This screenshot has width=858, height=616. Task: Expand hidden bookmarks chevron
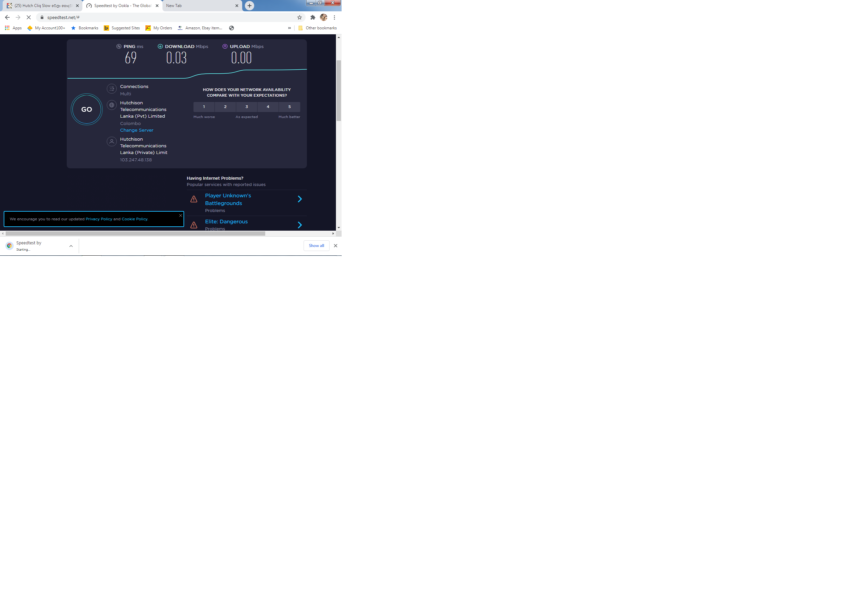pyautogui.click(x=290, y=28)
